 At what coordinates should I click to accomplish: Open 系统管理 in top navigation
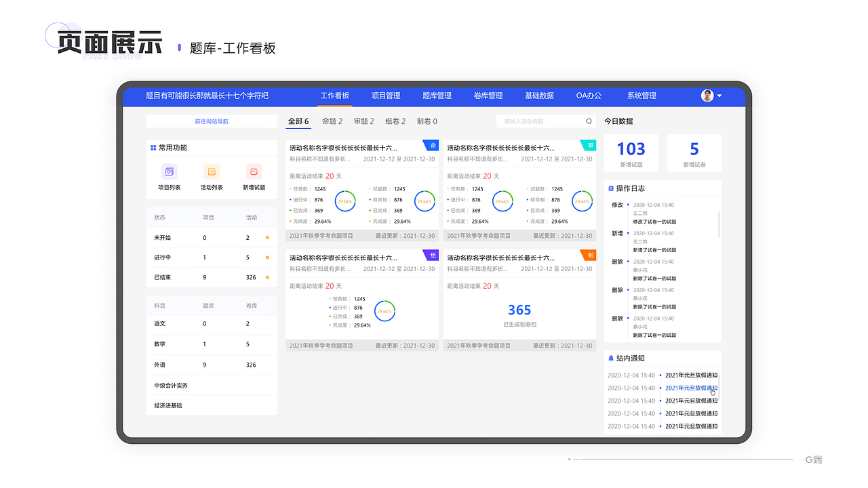click(x=642, y=96)
